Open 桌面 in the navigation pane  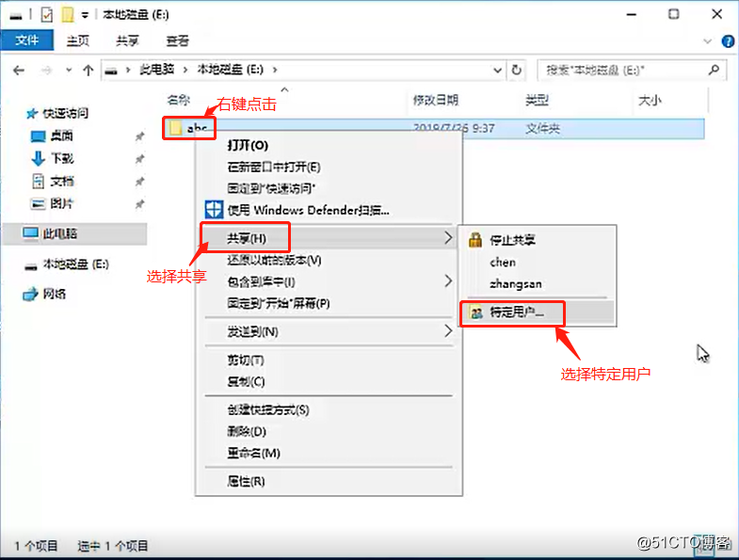pyautogui.click(x=61, y=136)
